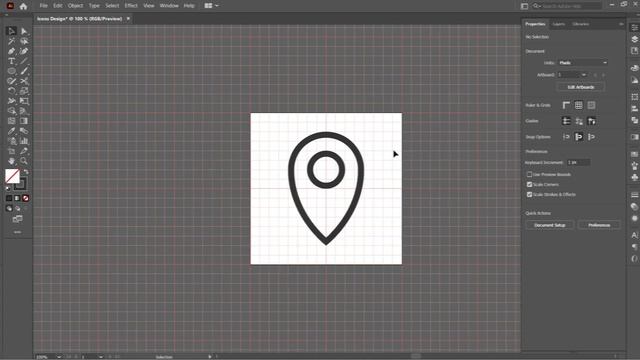Reset to default fill and stroke
This screenshot has width=640, height=360.
[8, 189]
